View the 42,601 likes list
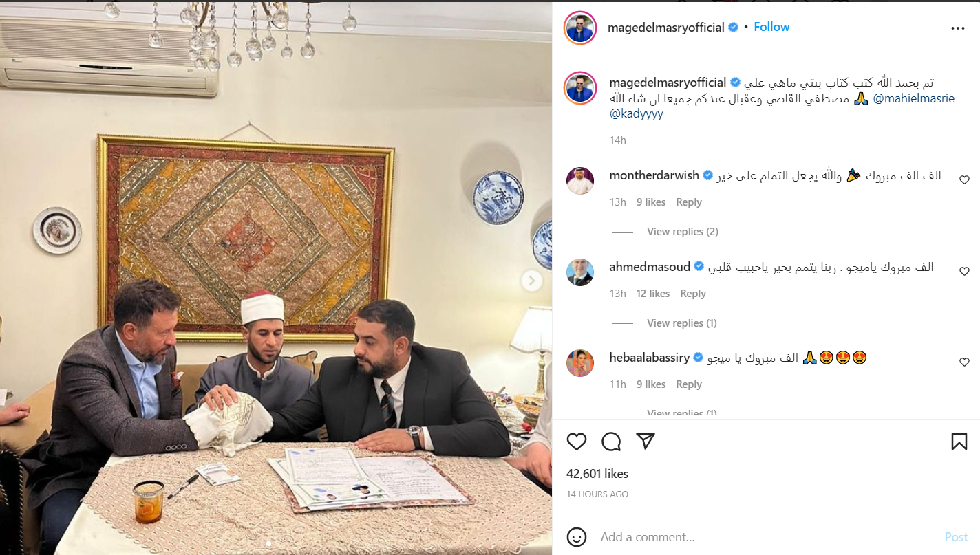Viewport: 980px width, 555px height. point(597,474)
